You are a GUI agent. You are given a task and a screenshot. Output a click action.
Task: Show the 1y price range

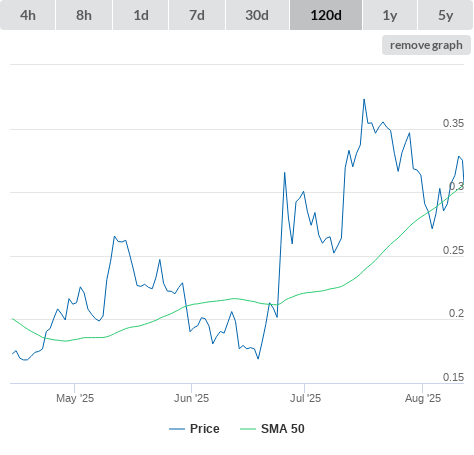coord(390,15)
